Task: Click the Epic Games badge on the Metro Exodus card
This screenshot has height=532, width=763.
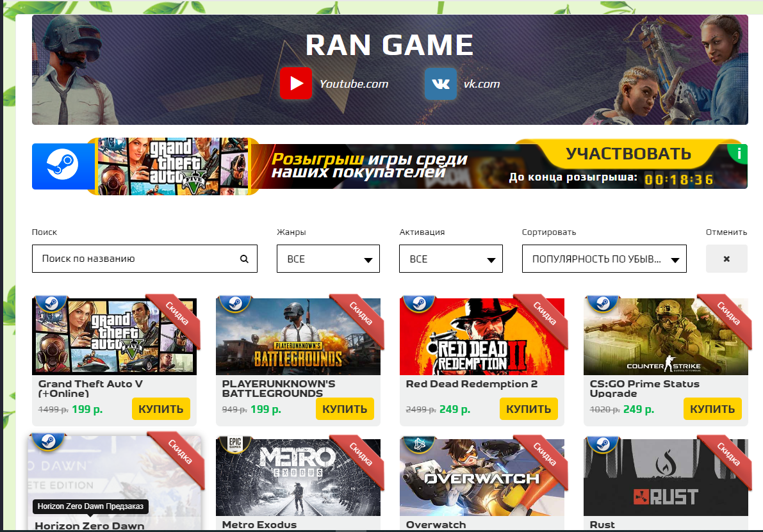Action: pyautogui.click(x=236, y=444)
